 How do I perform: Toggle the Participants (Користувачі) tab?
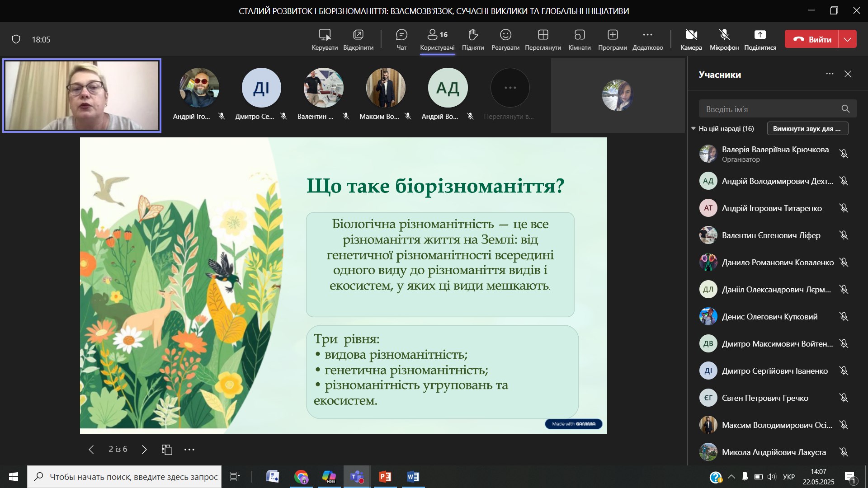437,35
